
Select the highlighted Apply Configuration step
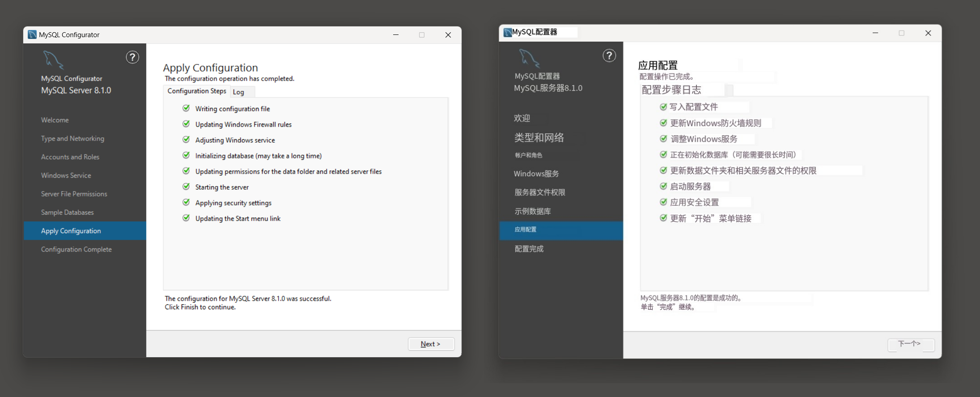85,231
